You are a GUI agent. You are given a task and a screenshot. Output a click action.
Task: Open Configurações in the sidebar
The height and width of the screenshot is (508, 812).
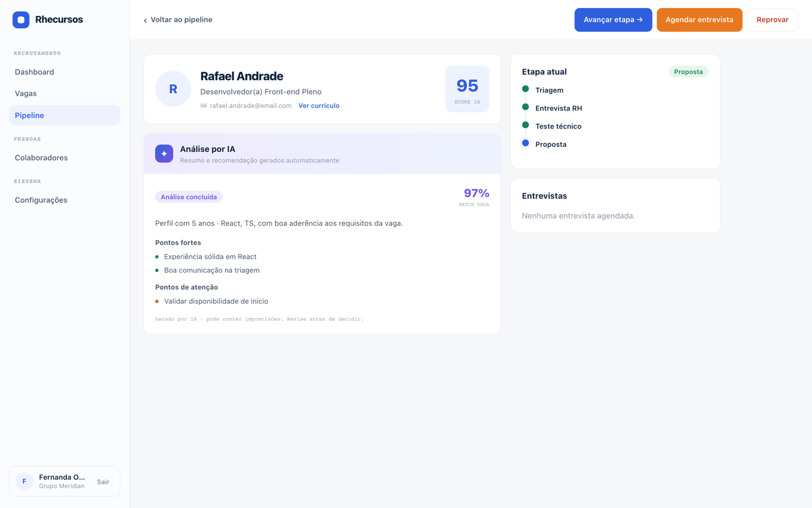(x=64, y=200)
